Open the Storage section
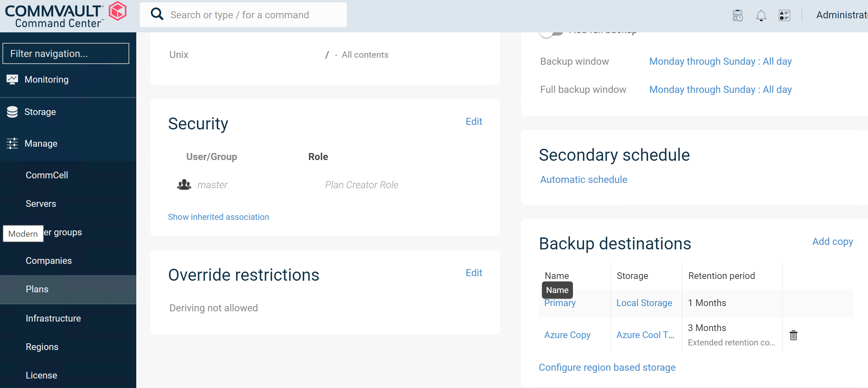Screen dimensions: 868x388 coord(40,111)
